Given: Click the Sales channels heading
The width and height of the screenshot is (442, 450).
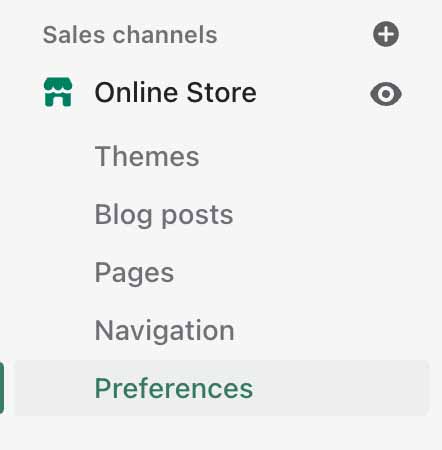Looking at the screenshot, I should pyautogui.click(x=130, y=35).
